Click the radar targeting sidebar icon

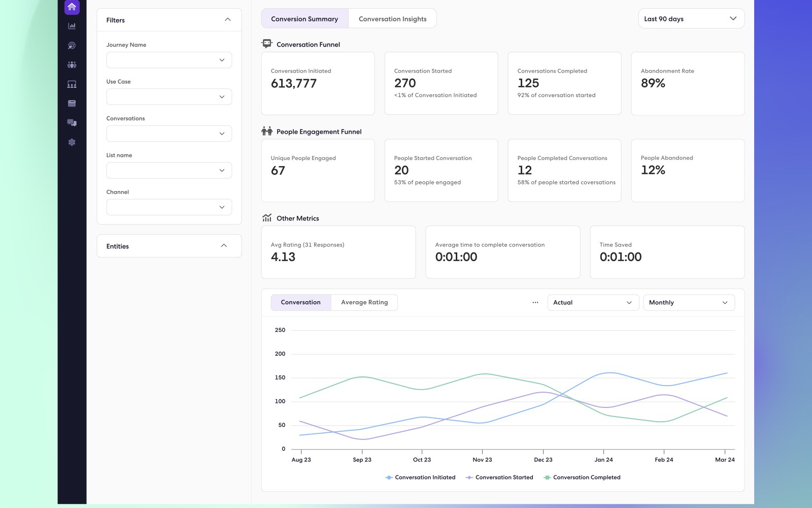coord(72,45)
